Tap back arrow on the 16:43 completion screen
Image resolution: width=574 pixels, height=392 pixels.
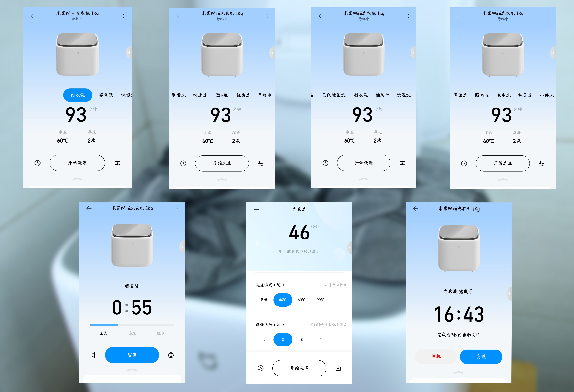click(x=416, y=209)
